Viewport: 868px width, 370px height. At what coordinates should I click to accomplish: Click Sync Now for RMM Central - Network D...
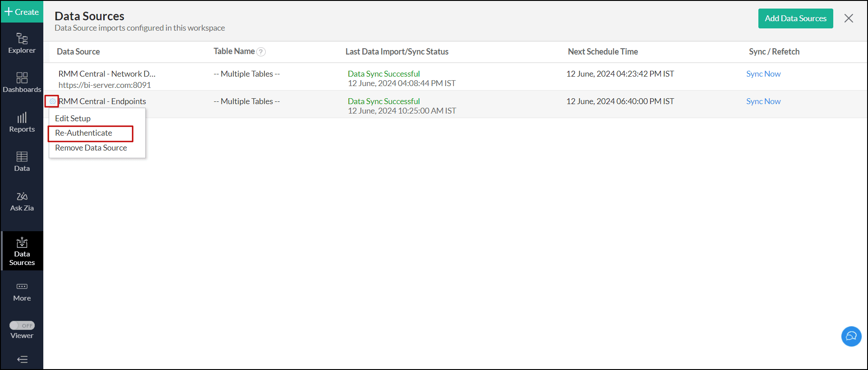[763, 74]
